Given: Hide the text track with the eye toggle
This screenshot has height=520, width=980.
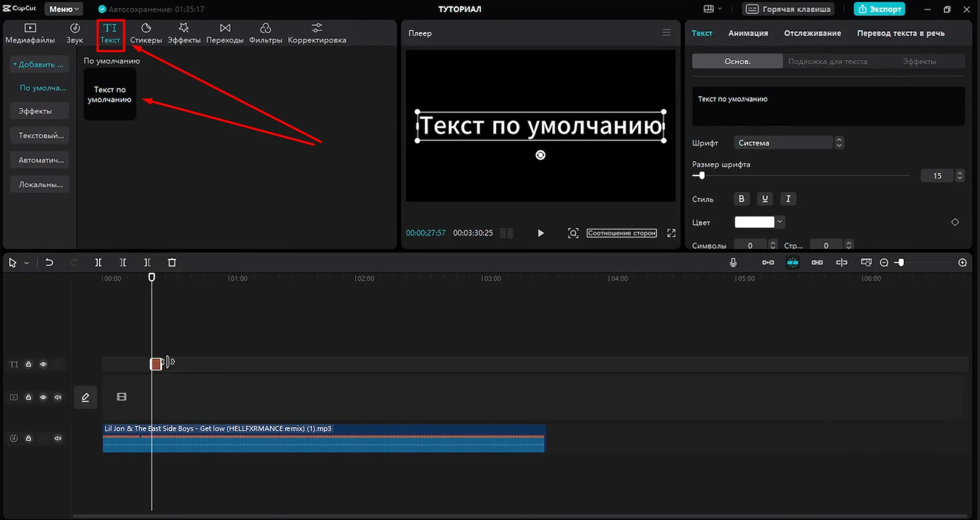Looking at the screenshot, I should tap(43, 364).
